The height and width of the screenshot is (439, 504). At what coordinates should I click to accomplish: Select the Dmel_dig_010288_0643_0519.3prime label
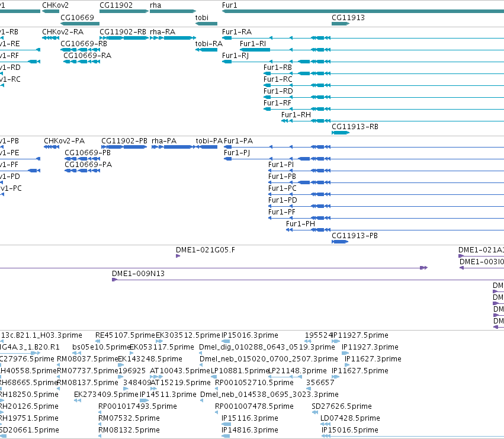[x=267, y=347]
